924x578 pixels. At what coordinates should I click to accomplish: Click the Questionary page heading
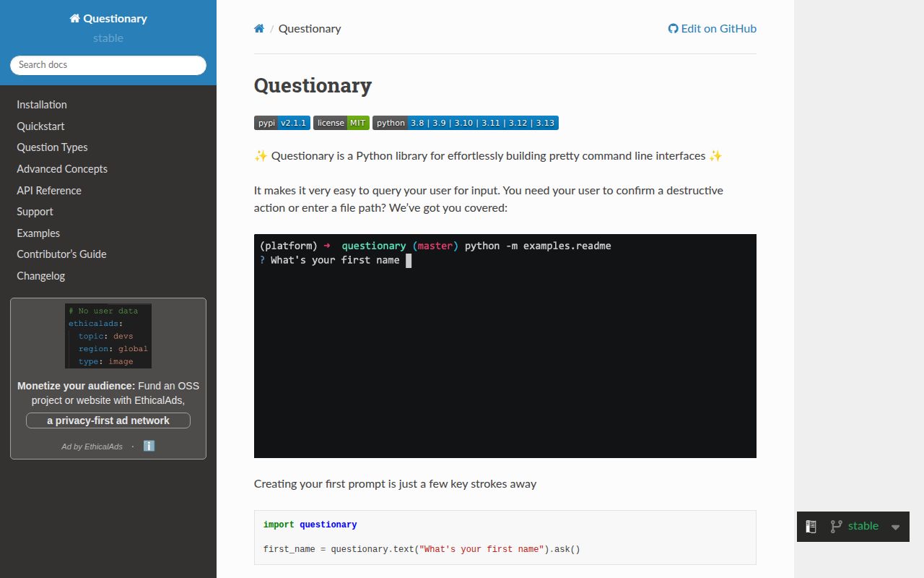pos(313,85)
